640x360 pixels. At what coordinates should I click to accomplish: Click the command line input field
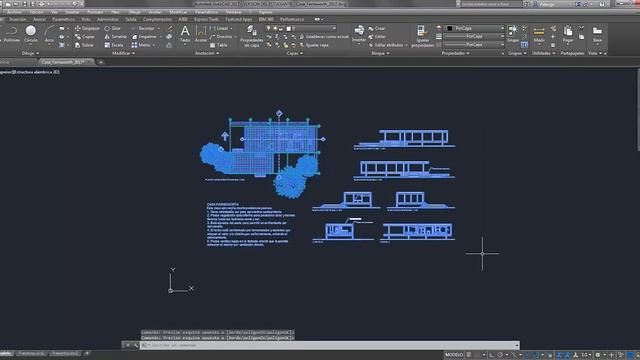click(329, 345)
